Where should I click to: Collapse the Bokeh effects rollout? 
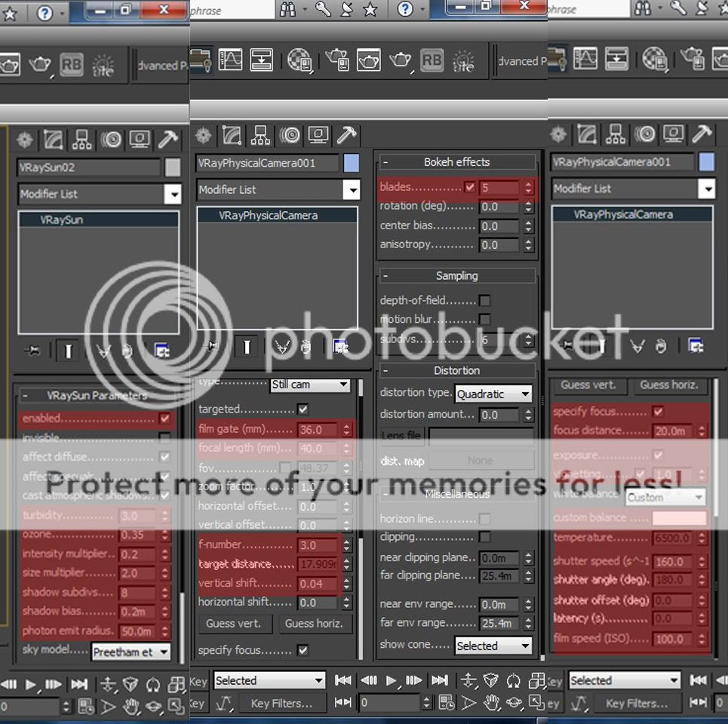coord(457,162)
